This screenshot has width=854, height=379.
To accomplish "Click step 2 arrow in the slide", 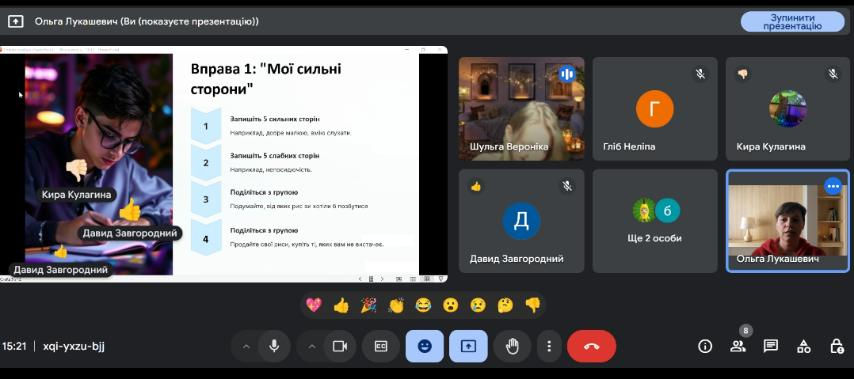I will (x=206, y=163).
